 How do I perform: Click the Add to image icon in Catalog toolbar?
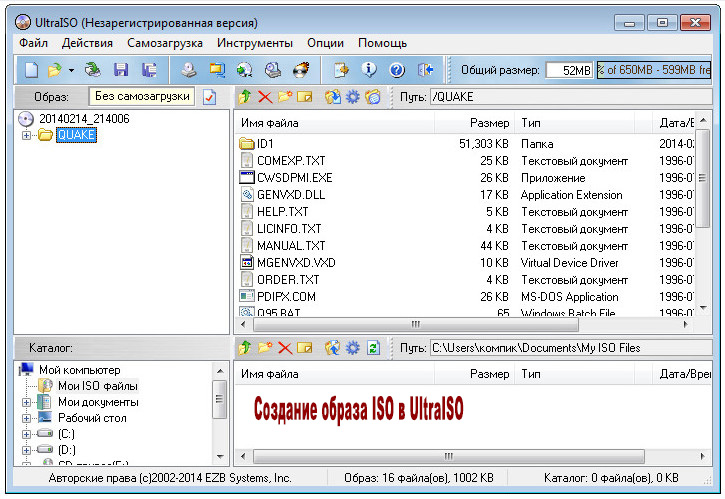point(332,347)
